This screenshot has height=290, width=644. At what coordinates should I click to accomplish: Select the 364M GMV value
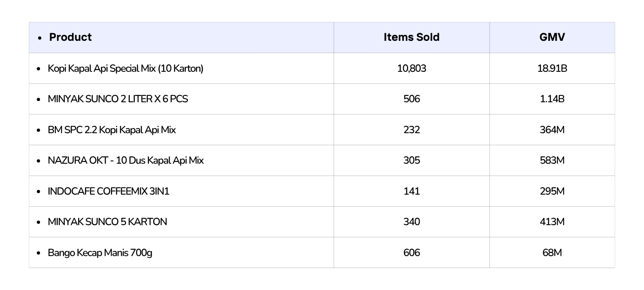click(x=552, y=130)
